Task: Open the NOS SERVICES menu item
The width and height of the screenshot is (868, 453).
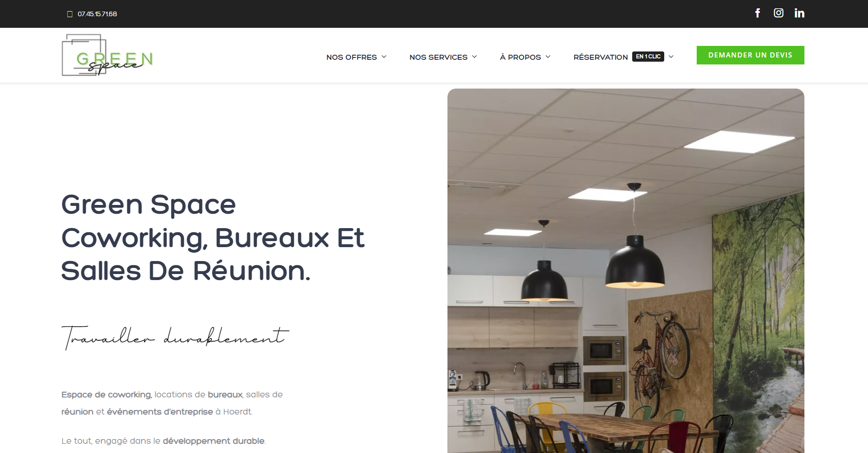Action: 438,57
